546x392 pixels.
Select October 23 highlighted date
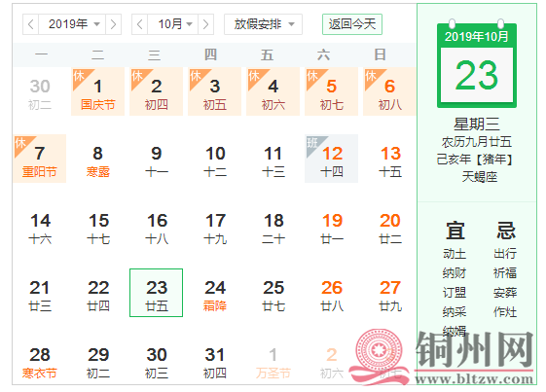(157, 293)
